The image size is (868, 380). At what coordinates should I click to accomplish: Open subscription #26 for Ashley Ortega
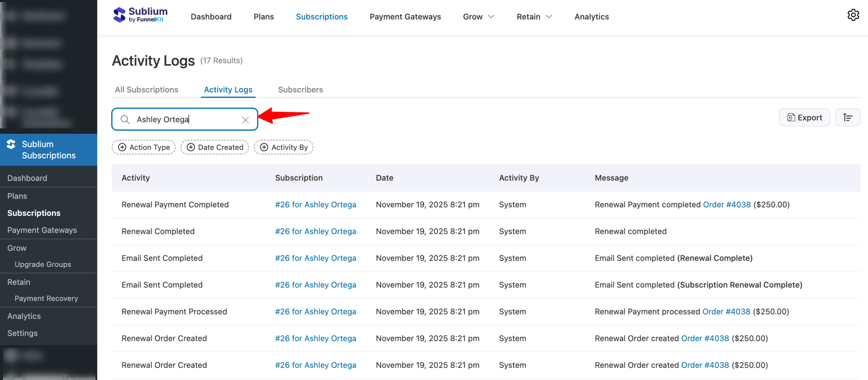click(x=315, y=204)
